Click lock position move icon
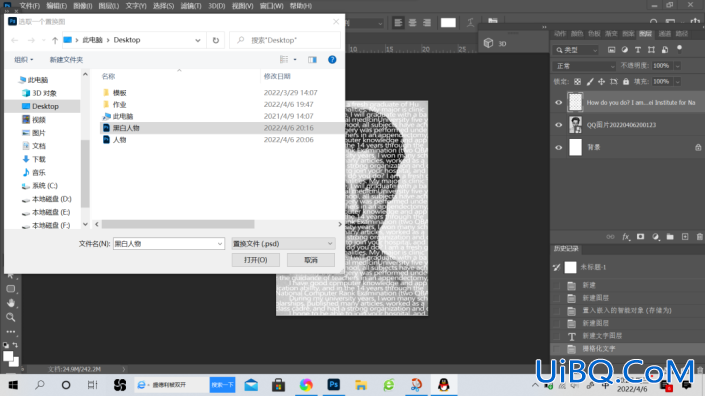The height and width of the screenshot is (396, 705). pyautogui.click(x=602, y=82)
